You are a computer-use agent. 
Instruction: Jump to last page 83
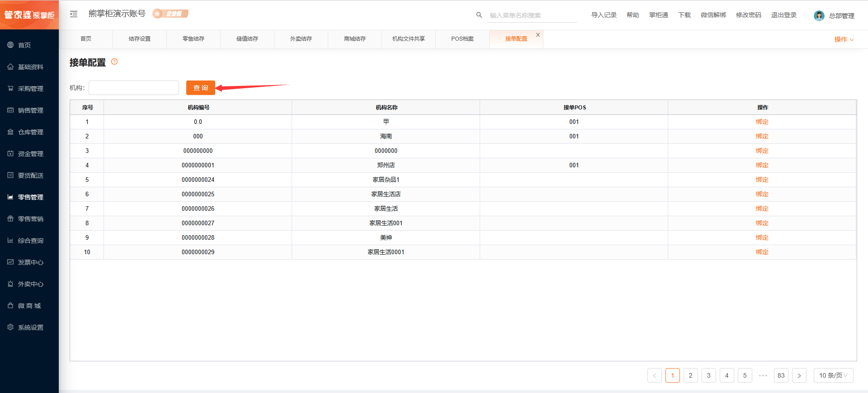pyautogui.click(x=781, y=375)
